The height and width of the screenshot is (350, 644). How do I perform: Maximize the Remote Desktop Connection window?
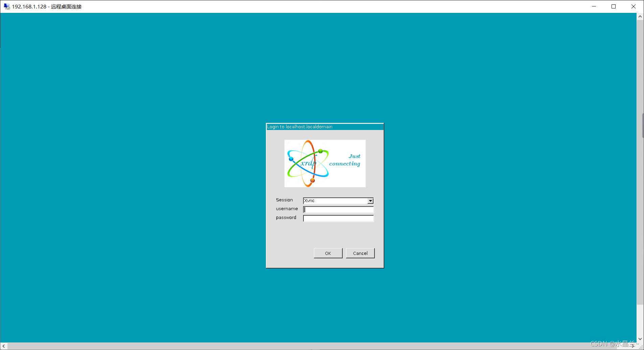[x=614, y=6]
